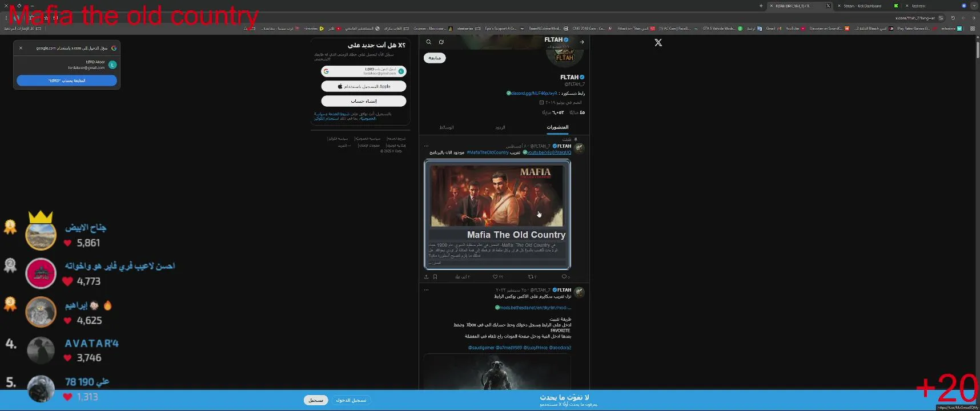Click the #MafiaTheOldCountry hashtag
Image resolution: width=980 pixels, height=411 pixels.
click(488, 152)
